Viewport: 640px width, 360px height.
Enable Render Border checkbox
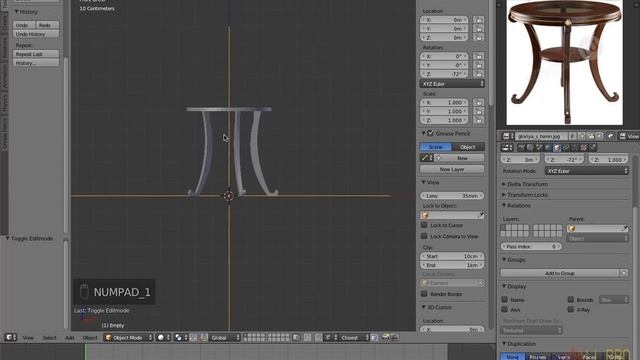point(424,294)
